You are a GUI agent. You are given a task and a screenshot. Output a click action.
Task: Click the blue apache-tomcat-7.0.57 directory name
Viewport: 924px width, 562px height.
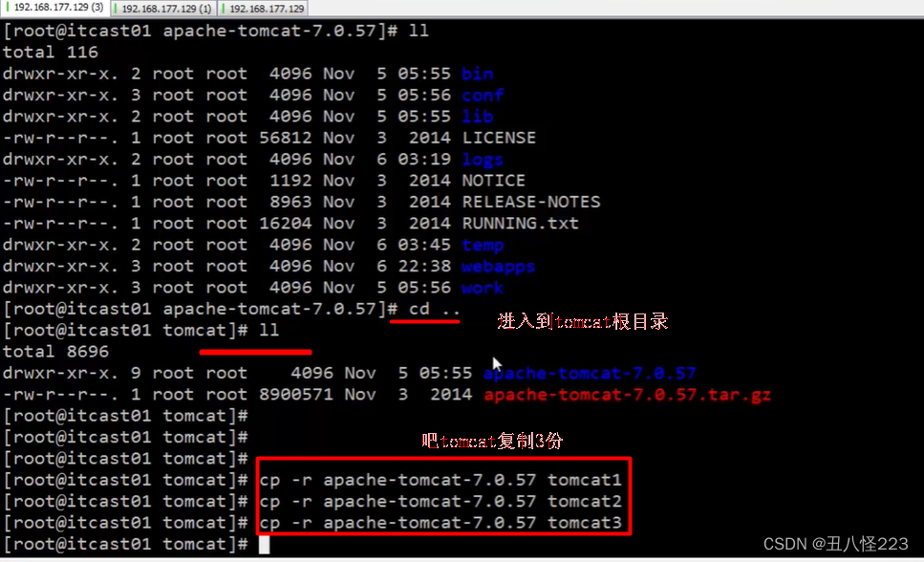590,374
